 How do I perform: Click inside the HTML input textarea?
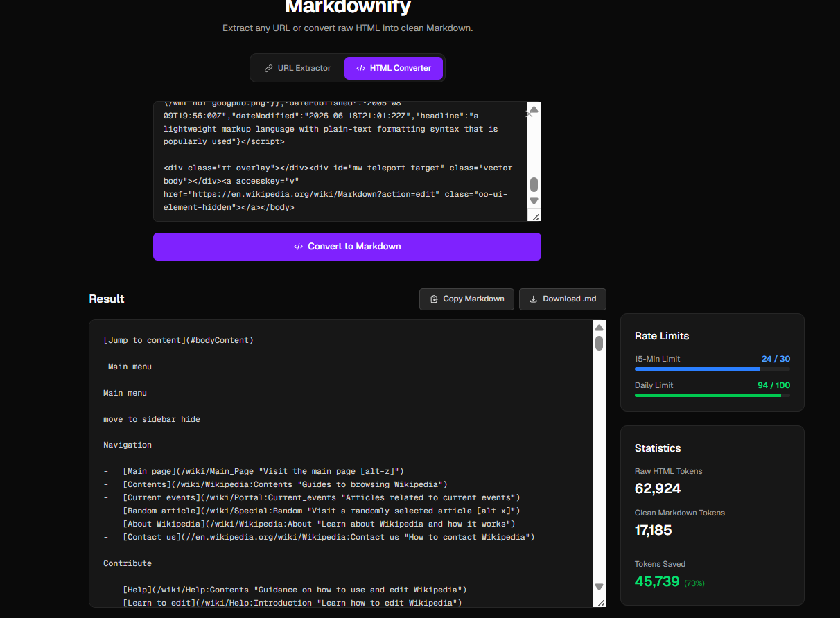click(x=340, y=161)
